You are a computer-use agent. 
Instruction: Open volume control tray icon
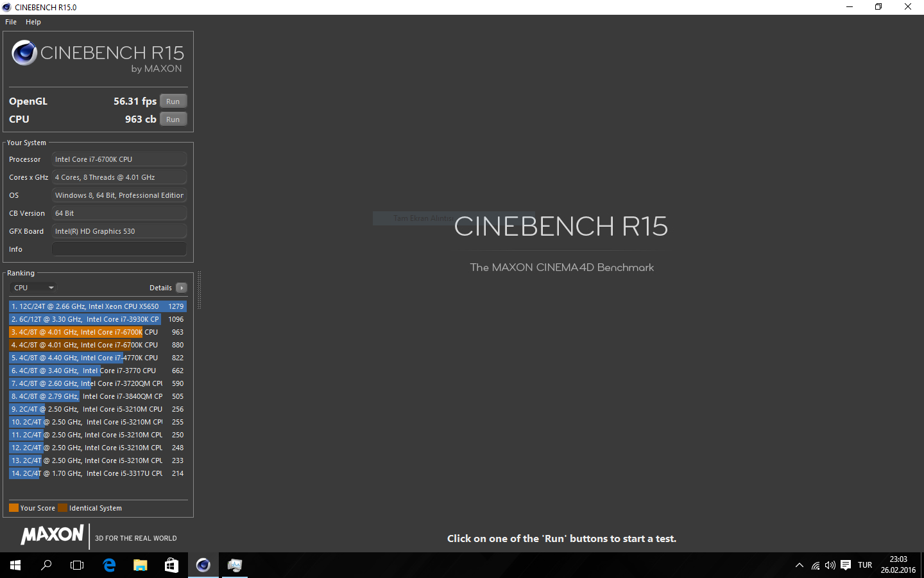[x=830, y=565]
